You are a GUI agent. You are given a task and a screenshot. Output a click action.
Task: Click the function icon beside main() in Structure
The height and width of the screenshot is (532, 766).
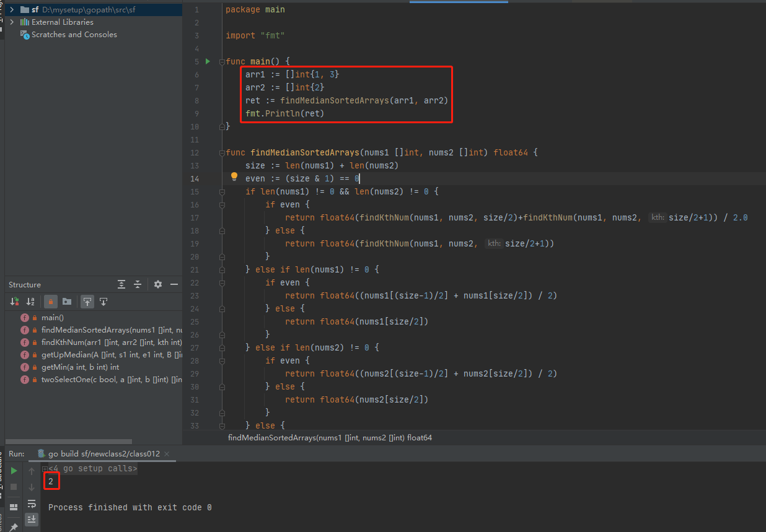25,318
